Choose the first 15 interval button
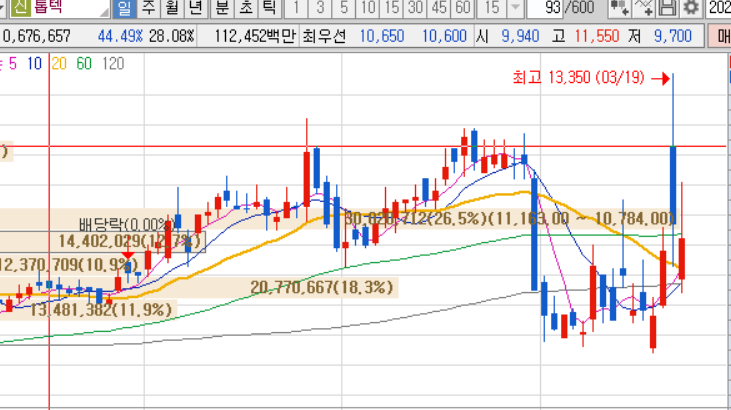Screen dimensions: 731x410 pos(392,7)
